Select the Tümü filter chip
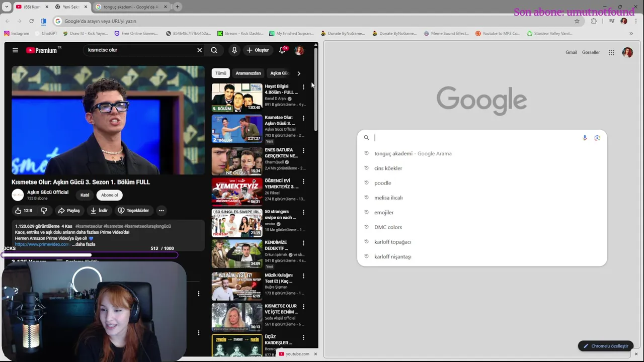Screen dimensions: 644x362 (x=221, y=73)
